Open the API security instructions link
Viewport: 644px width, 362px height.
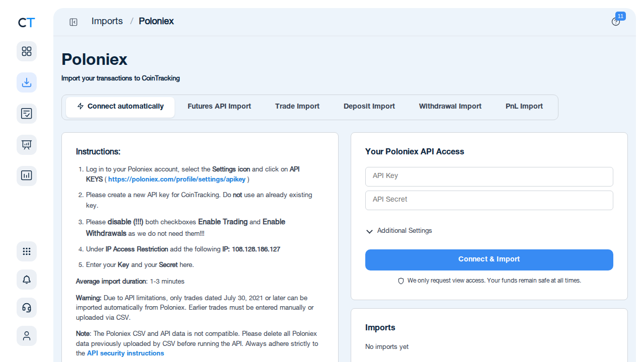coord(125,353)
